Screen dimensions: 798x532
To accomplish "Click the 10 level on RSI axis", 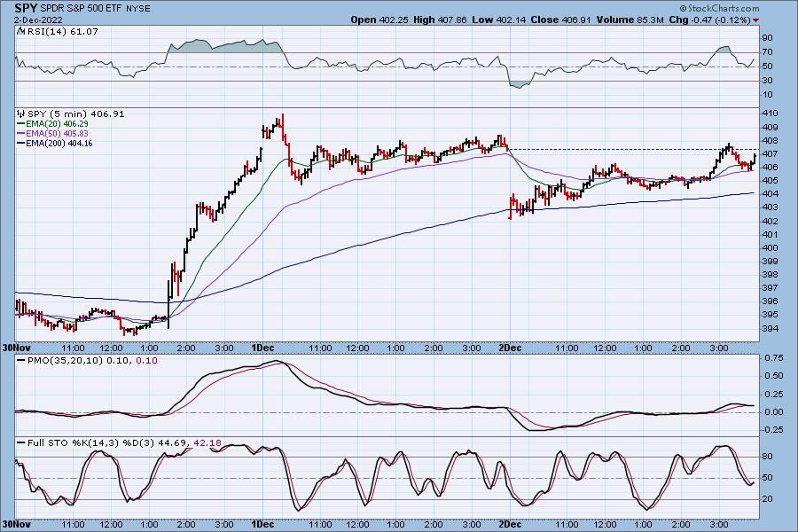I will coord(768,95).
